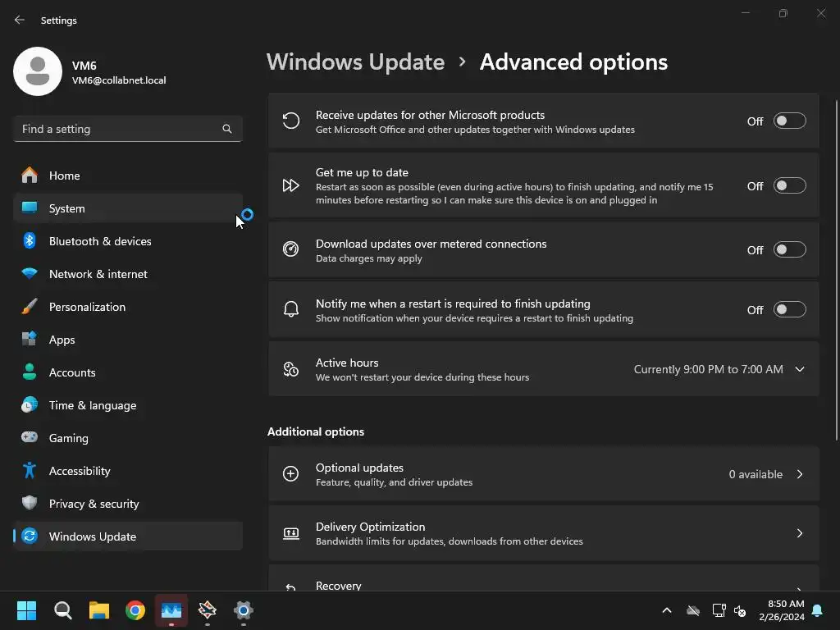The width and height of the screenshot is (840, 630).
Task: Click the Gaming controller icon
Action: click(x=30, y=438)
